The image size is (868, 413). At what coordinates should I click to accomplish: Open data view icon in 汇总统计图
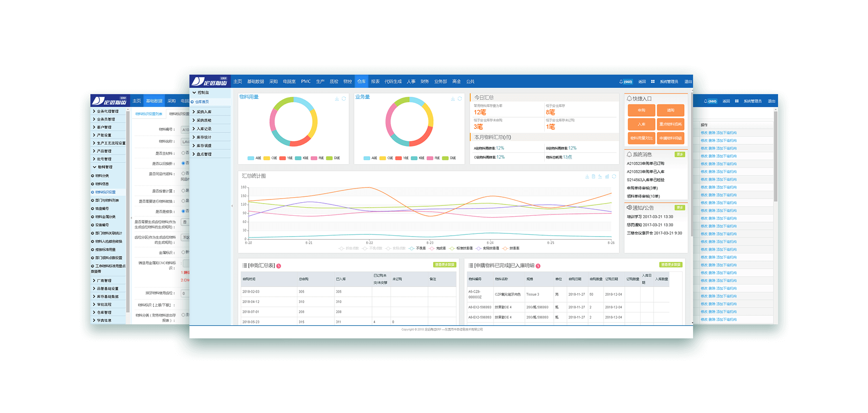[x=594, y=176]
